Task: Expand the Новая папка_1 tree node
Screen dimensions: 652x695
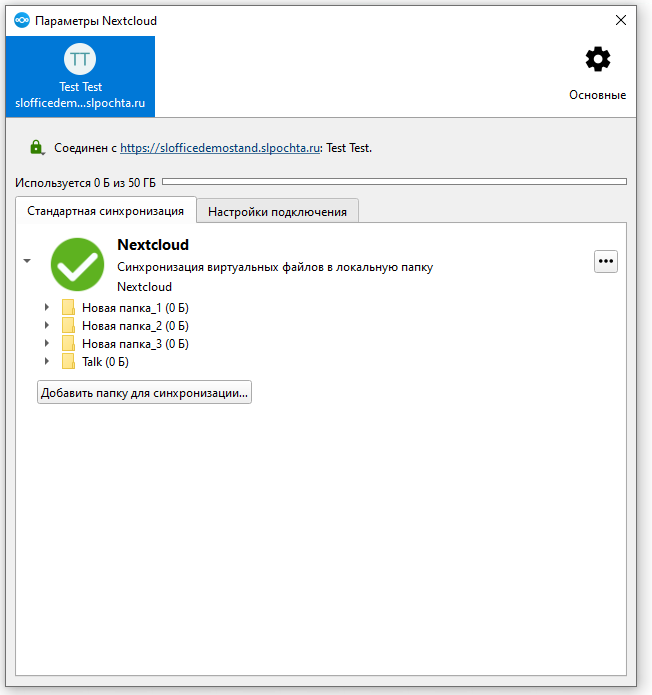Action: pos(47,307)
